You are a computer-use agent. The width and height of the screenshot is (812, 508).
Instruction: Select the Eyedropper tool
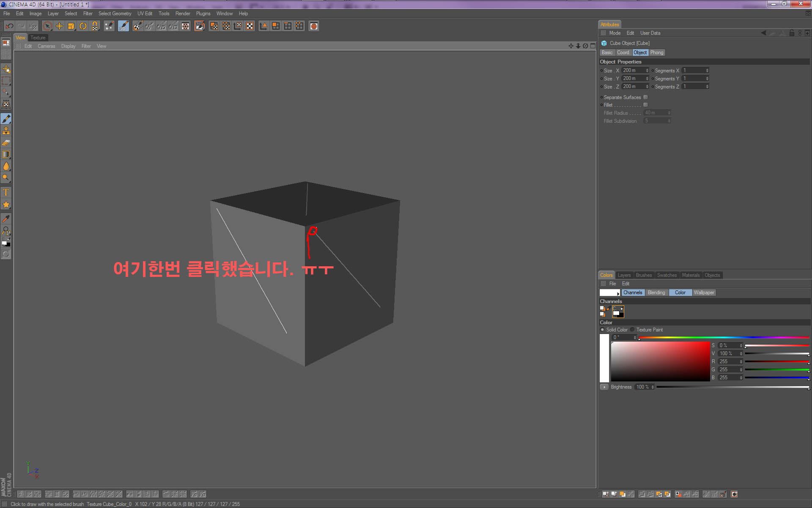click(6, 219)
